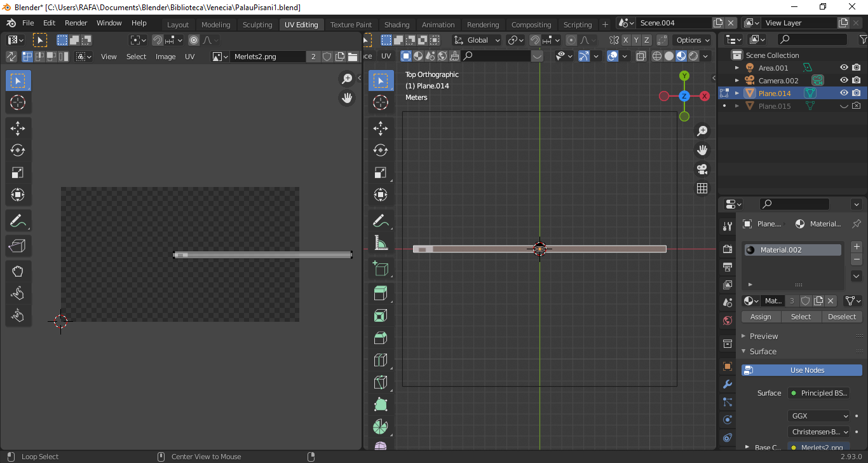Open the Render menu
This screenshot has height=463, width=868.
point(76,23)
